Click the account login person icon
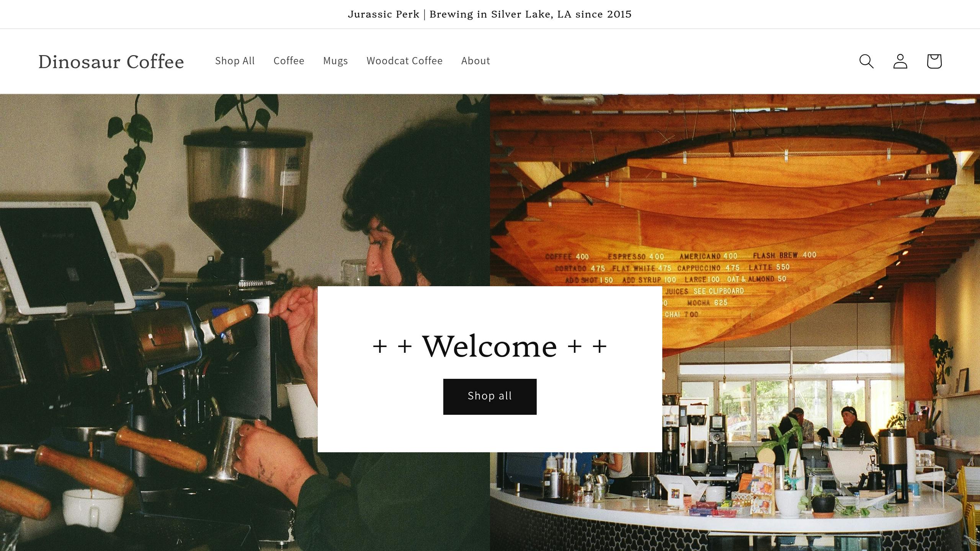The height and width of the screenshot is (551, 980). coord(900,61)
